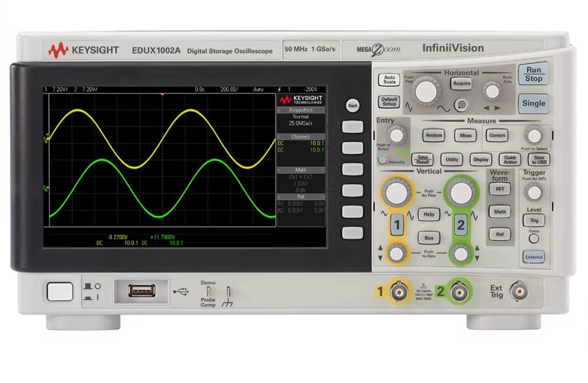The width and height of the screenshot is (588, 383).
Task: Restore settings with Default Setup
Action: [x=389, y=102]
